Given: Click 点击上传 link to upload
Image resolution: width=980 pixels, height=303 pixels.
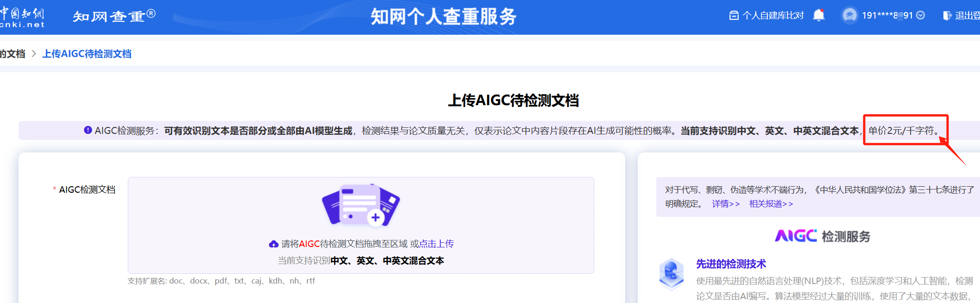Looking at the screenshot, I should click(x=436, y=244).
